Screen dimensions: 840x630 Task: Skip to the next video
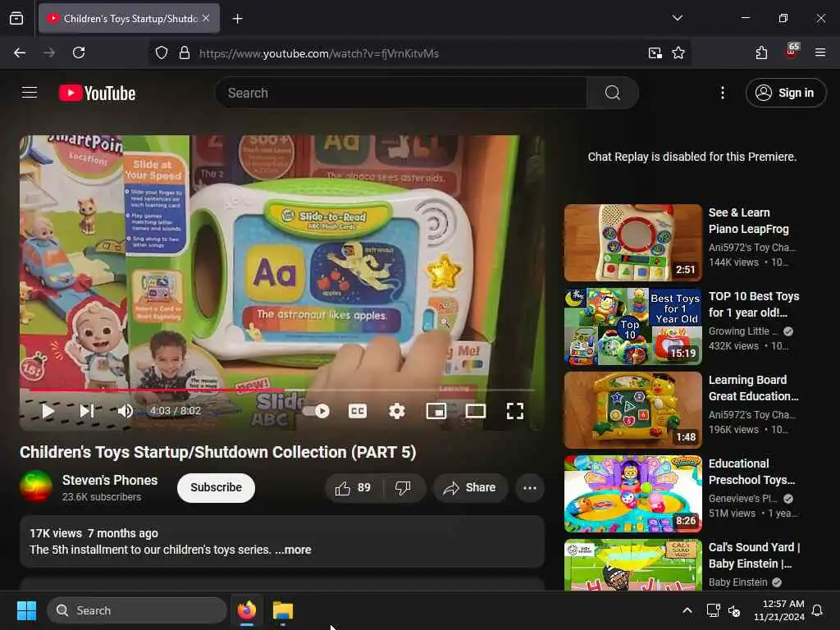(x=87, y=411)
